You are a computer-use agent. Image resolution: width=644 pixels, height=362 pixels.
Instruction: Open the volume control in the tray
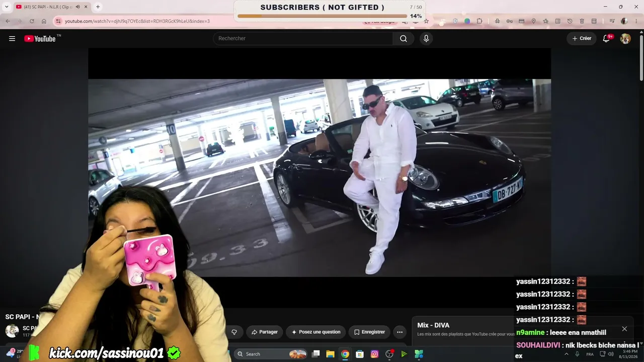click(x=611, y=354)
